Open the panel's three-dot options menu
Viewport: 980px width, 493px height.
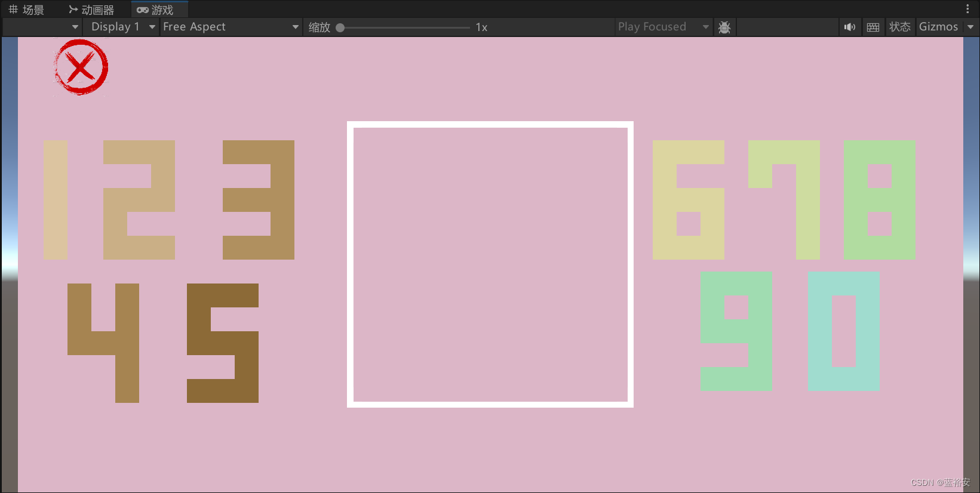[x=967, y=9]
